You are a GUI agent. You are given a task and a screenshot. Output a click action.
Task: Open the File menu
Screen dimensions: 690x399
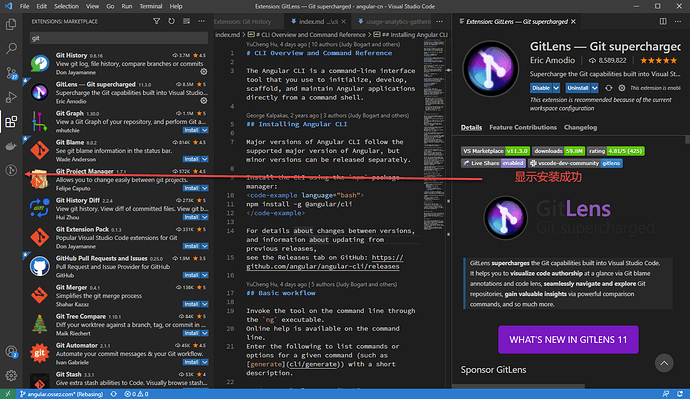(24, 6)
